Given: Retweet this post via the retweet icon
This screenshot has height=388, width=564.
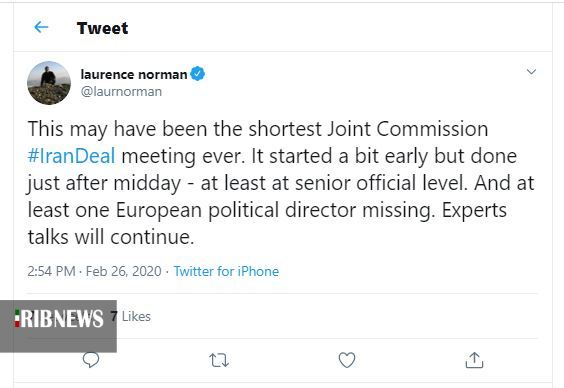Looking at the screenshot, I should point(219,360).
